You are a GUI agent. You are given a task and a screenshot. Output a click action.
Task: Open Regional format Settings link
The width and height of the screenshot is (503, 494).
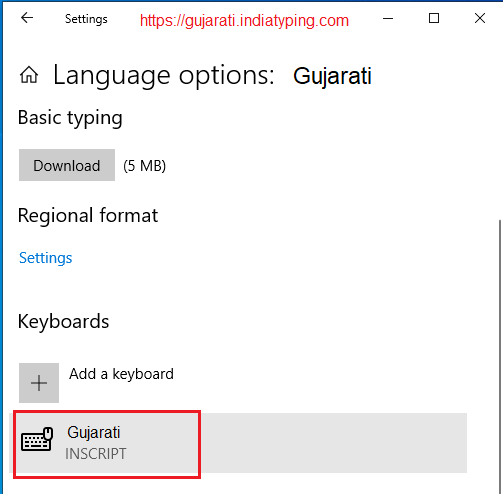[45, 258]
